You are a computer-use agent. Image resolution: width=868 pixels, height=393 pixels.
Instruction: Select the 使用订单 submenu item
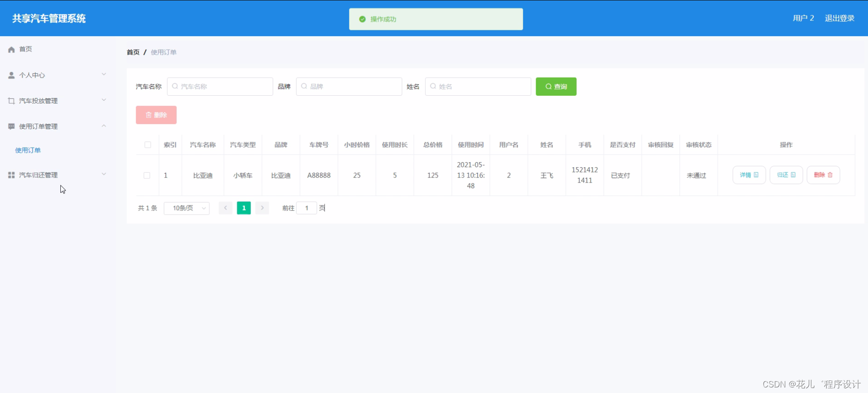pyautogui.click(x=28, y=150)
